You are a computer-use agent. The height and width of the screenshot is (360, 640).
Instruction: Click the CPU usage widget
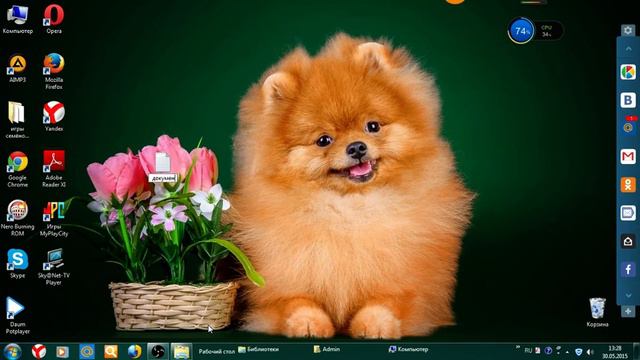click(548, 31)
